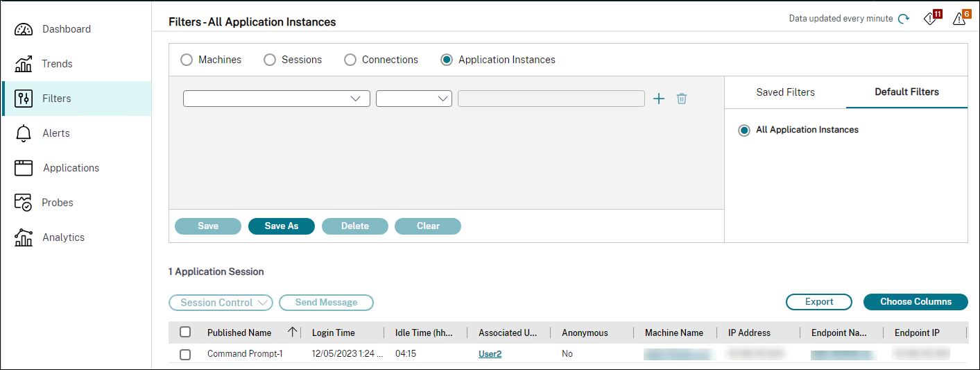The image size is (980, 370).
Task: Switch to the Saved Filters tab
Action: [x=785, y=92]
